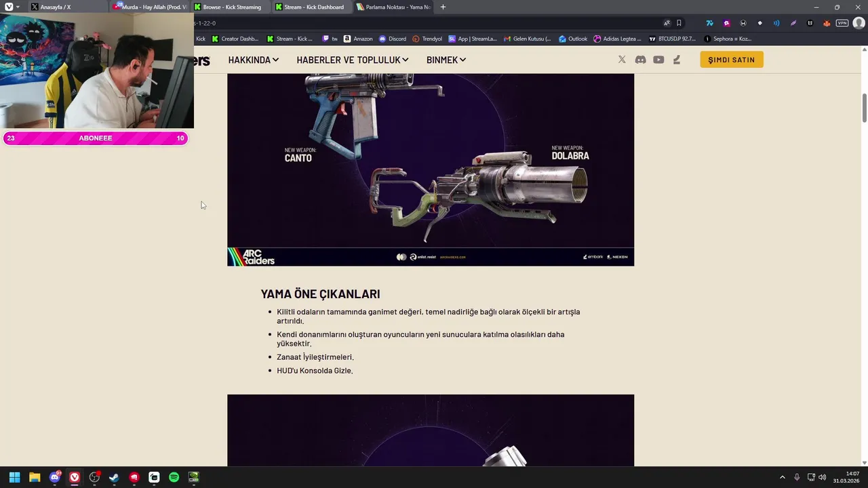Click the microphone icon in system tray
868x488 pixels.
(x=797, y=477)
